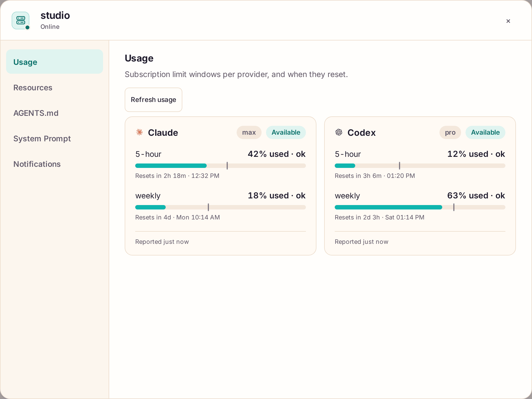Open the Notifications section
Image resolution: width=532 pixels, height=399 pixels.
coord(55,164)
